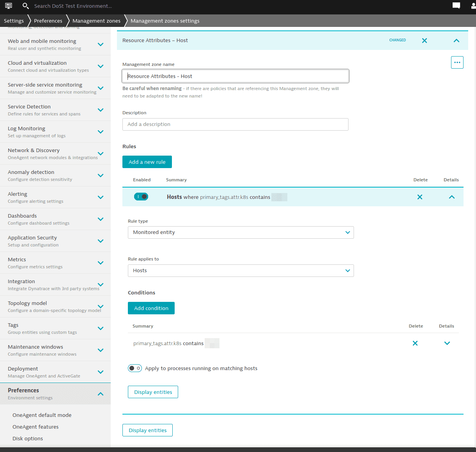Enable apply to processes on matching hosts

click(135, 368)
